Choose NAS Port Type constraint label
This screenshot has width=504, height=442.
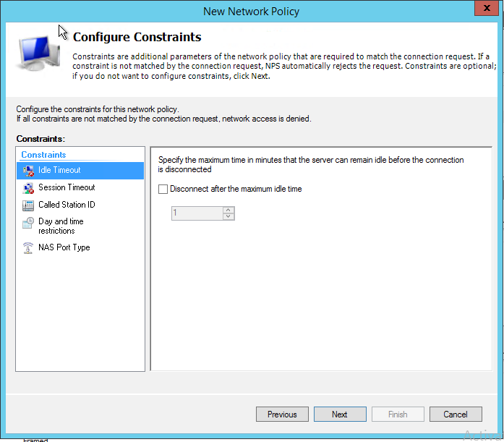click(64, 247)
